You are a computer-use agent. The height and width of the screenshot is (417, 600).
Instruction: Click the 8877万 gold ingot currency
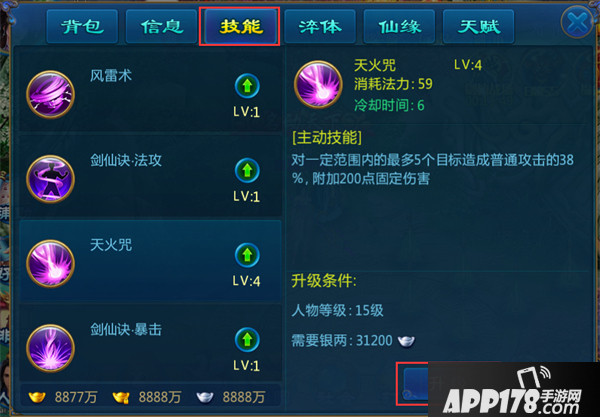point(63,397)
